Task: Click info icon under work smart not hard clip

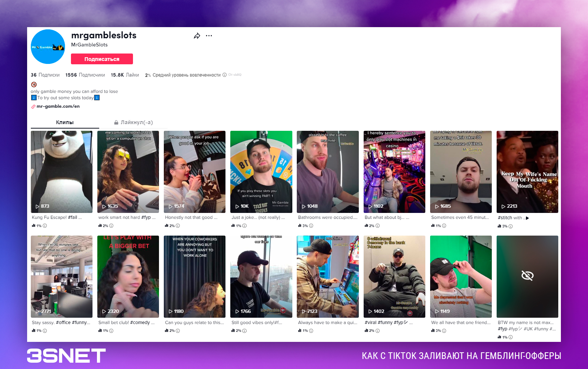Action: point(111,226)
